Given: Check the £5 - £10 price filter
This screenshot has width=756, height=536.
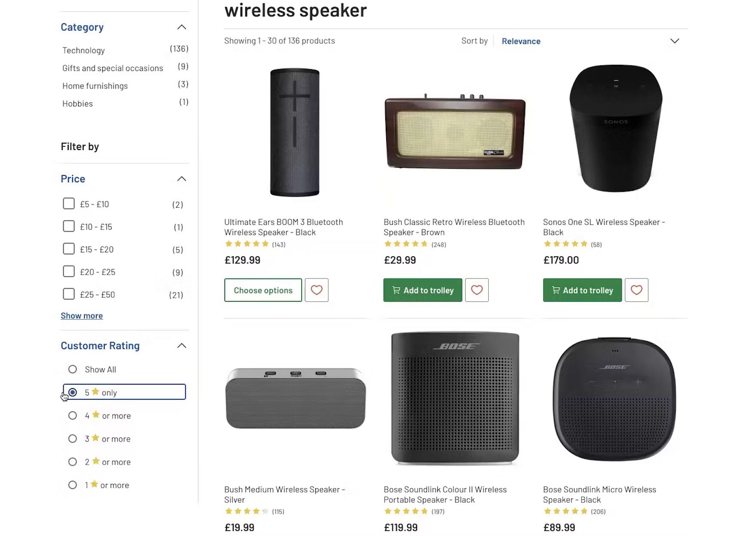Looking at the screenshot, I should point(69,203).
